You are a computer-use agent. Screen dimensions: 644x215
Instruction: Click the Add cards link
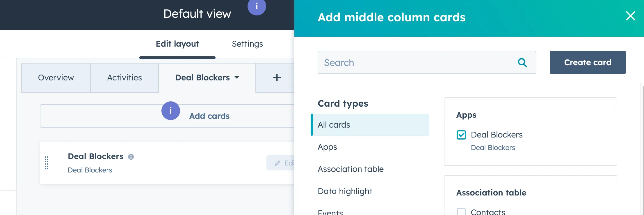[x=209, y=116]
